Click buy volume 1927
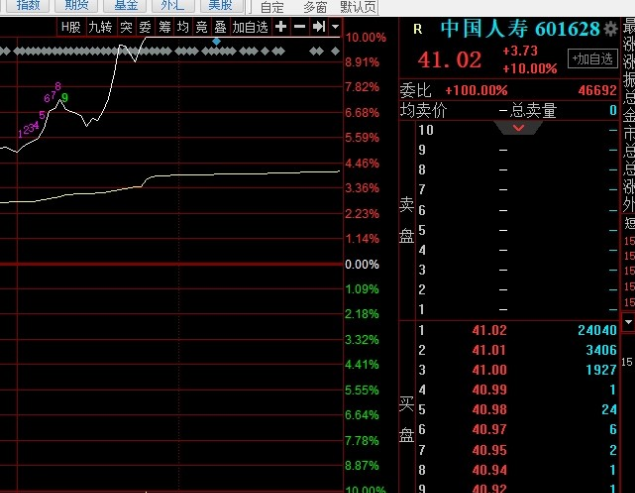 [601, 370]
